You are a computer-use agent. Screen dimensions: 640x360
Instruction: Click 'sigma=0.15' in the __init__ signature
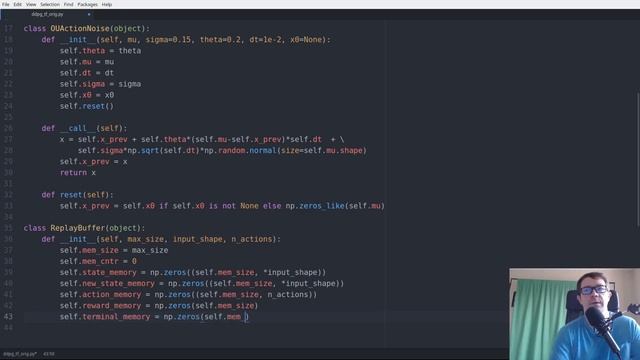pyautogui.click(x=168, y=40)
